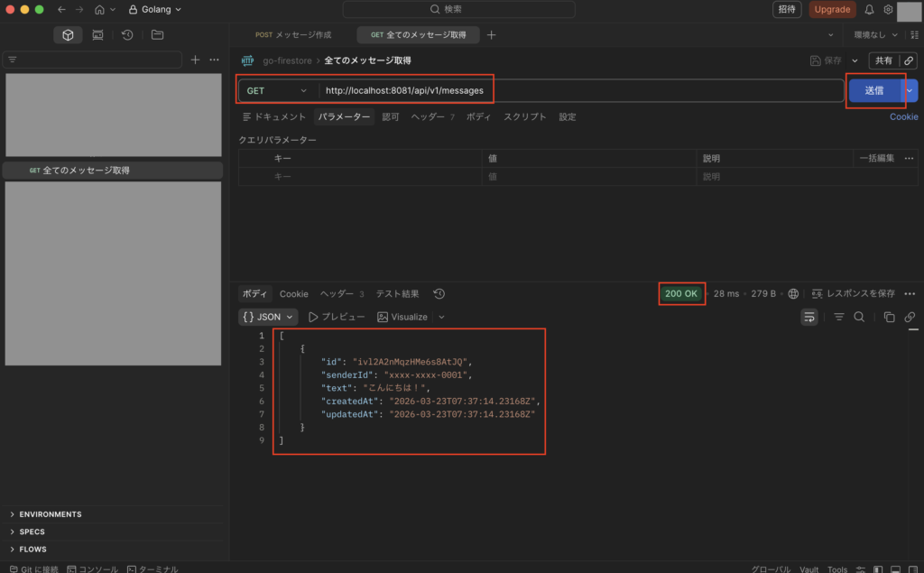Toggle word wrap in the response viewer
Screen dimensions: 924x573
coord(809,317)
